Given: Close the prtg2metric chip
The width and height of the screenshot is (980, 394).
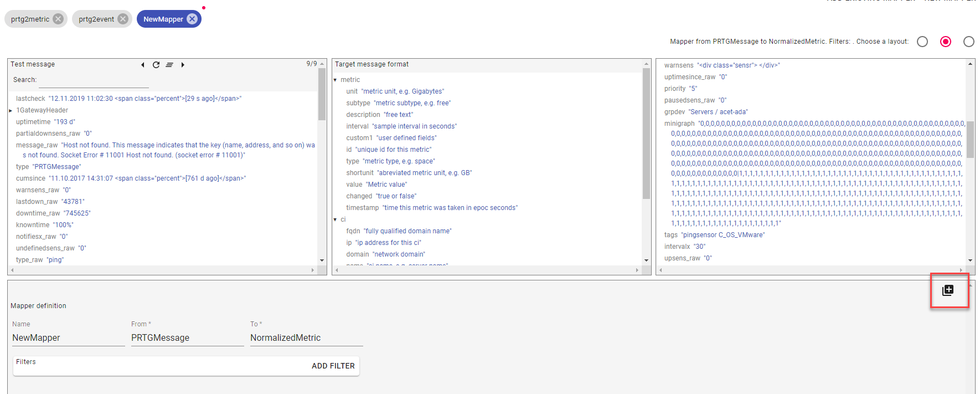Looking at the screenshot, I should click(x=58, y=19).
